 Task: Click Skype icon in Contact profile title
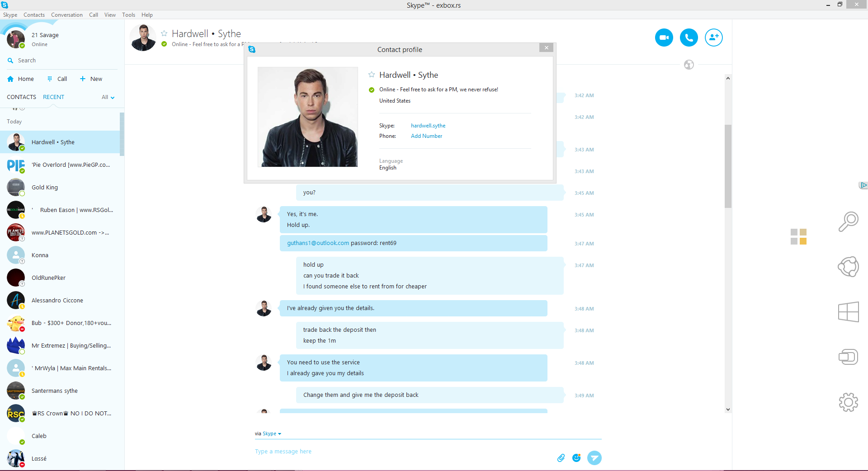click(252, 49)
